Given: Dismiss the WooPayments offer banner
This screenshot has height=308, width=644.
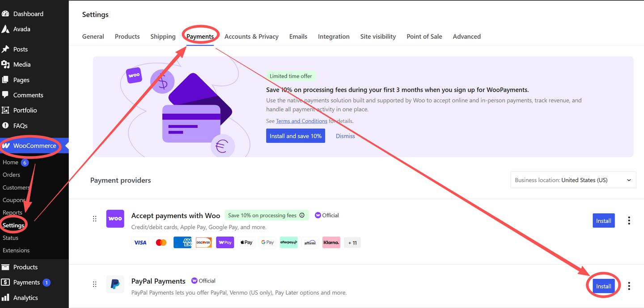Looking at the screenshot, I should coord(345,136).
